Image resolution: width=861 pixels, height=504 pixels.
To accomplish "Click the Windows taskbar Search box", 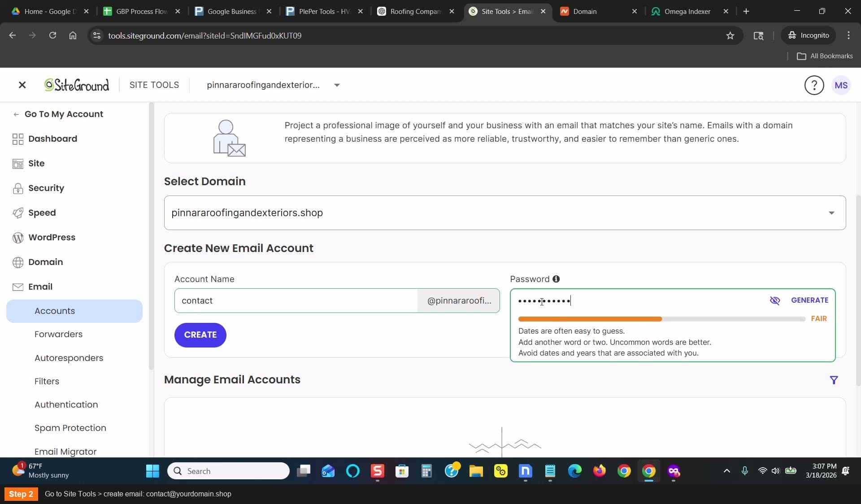I will (228, 471).
